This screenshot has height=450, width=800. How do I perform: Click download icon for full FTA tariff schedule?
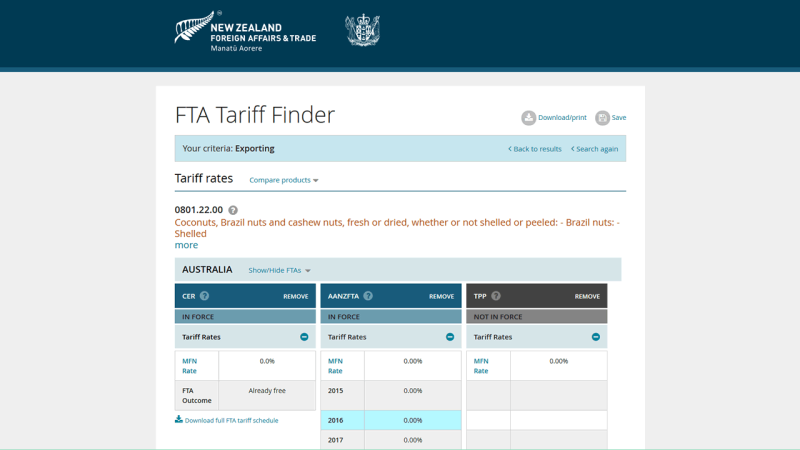tap(179, 419)
